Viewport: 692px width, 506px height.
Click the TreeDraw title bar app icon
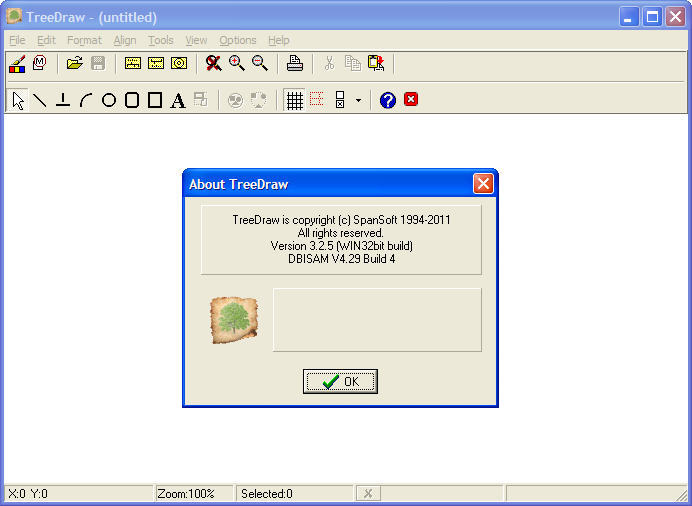pos(14,16)
